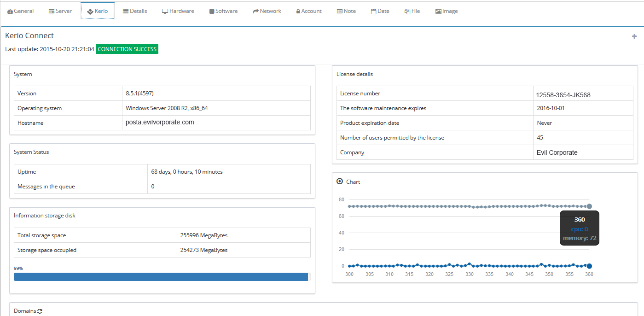Open the Account tab
This screenshot has width=644, height=316.
tap(309, 11)
